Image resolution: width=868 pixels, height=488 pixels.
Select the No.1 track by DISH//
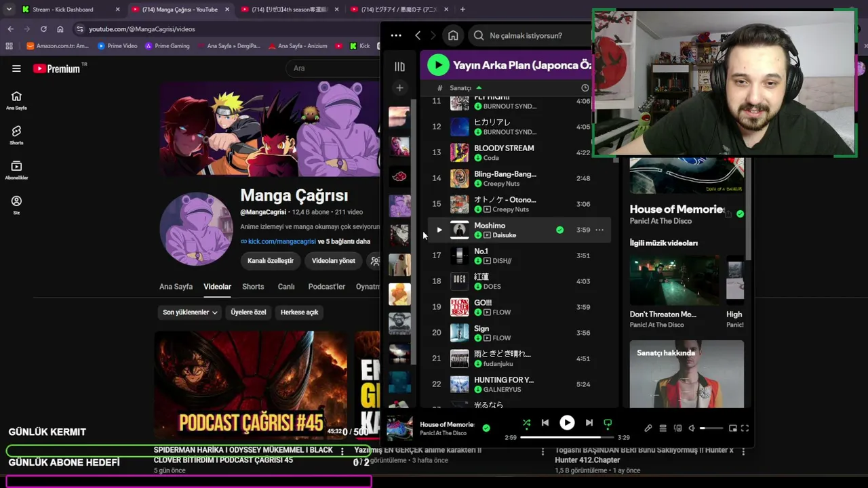point(519,256)
